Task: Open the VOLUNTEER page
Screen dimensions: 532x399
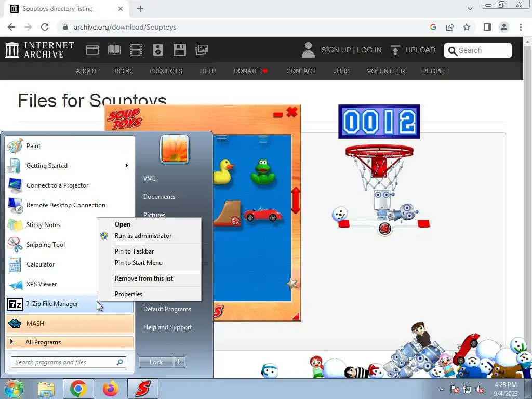Action: 386,71
